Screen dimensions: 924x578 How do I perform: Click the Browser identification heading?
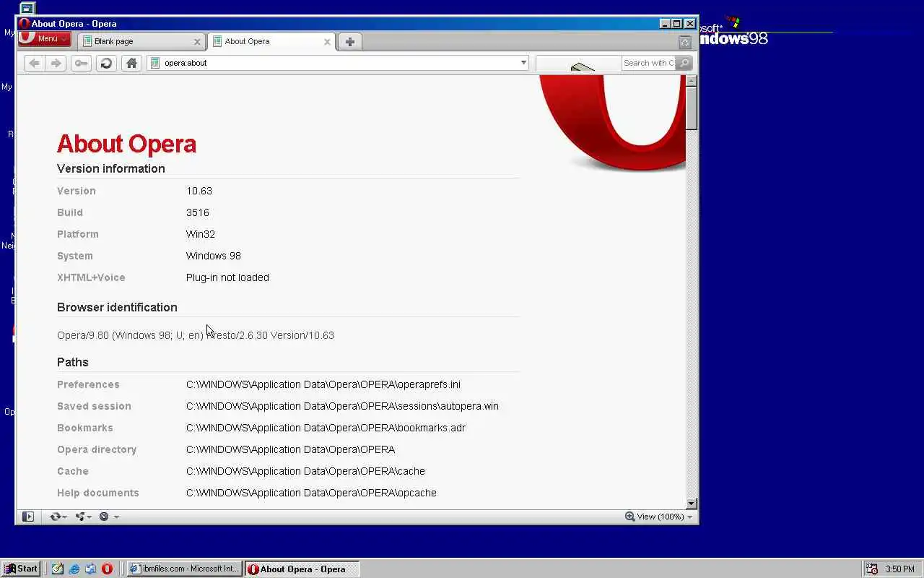click(117, 307)
